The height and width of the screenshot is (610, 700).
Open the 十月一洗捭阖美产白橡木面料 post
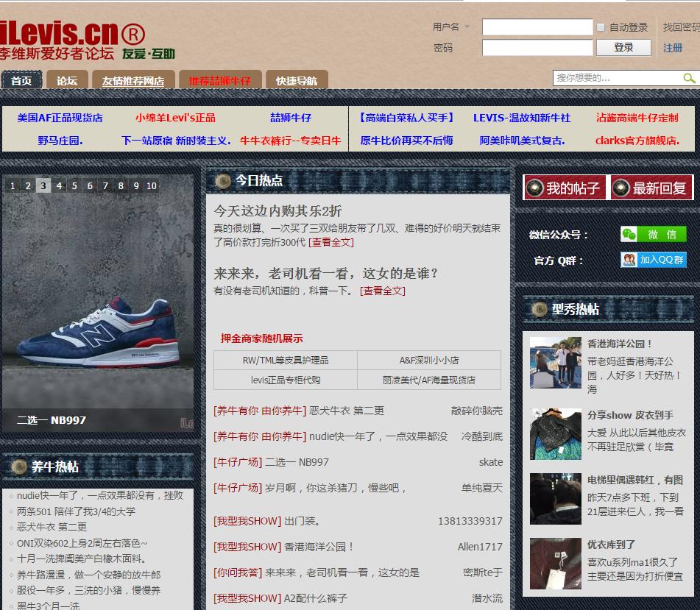click(x=81, y=558)
